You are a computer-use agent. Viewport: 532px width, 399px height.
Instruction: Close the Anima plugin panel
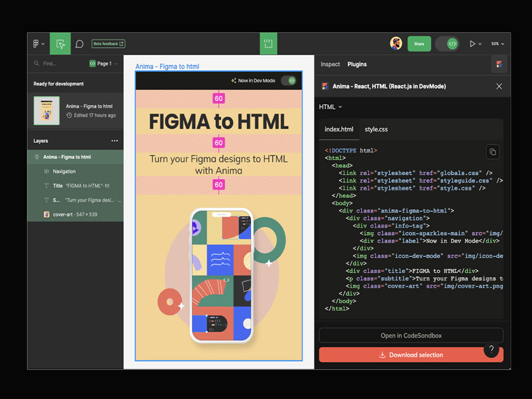(x=499, y=86)
